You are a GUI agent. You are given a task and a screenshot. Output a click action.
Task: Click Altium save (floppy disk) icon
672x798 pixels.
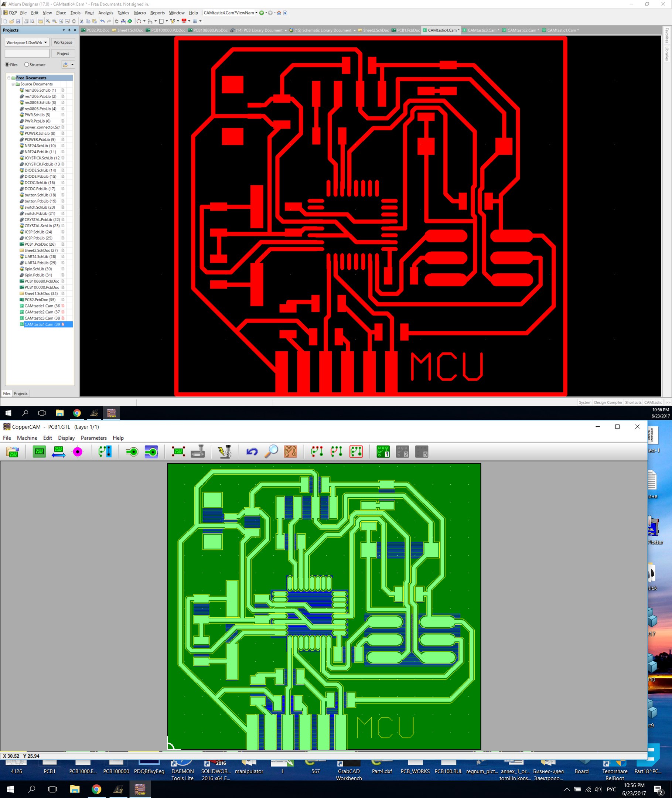click(x=18, y=21)
